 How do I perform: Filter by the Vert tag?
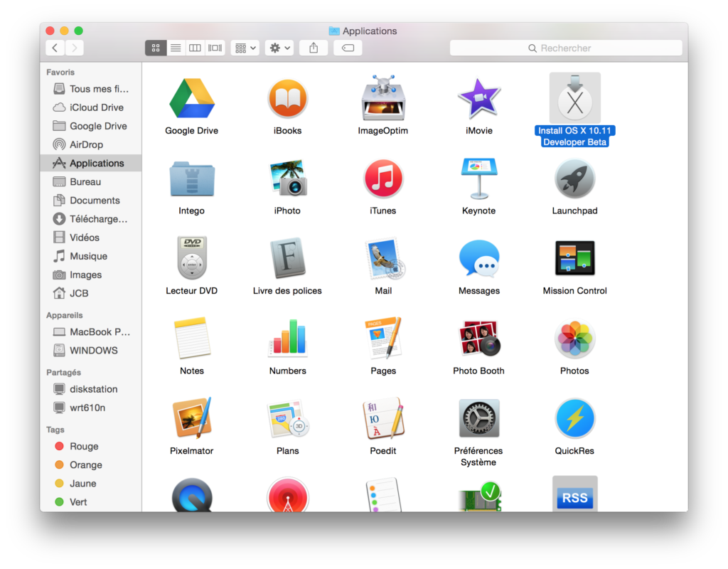91,501
